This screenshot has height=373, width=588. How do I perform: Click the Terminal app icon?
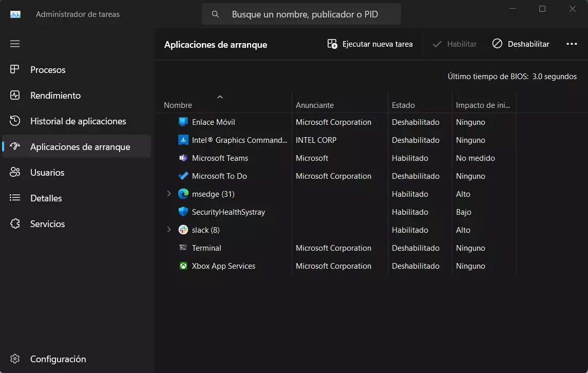183,248
